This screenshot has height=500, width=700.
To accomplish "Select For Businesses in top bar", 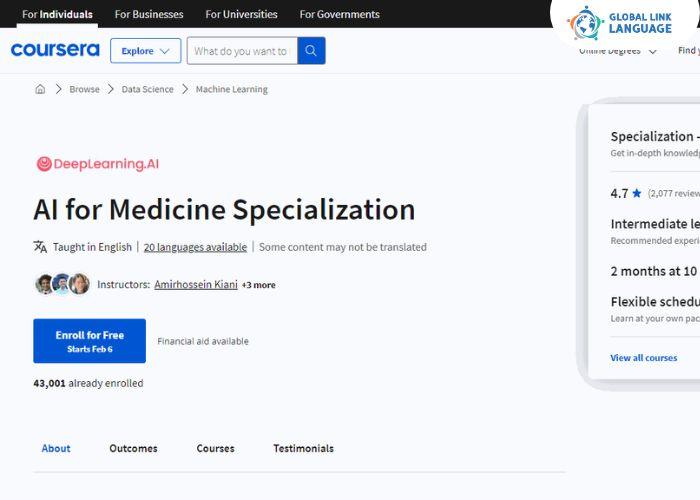I will tap(149, 14).
